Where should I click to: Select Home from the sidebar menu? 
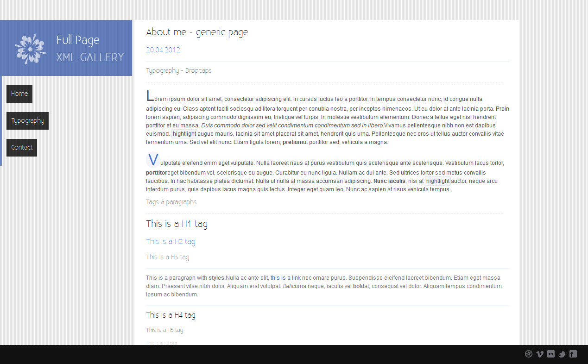[x=19, y=94]
